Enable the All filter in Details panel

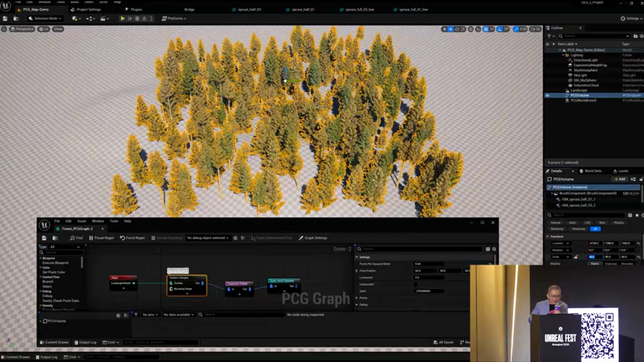pyautogui.click(x=595, y=229)
